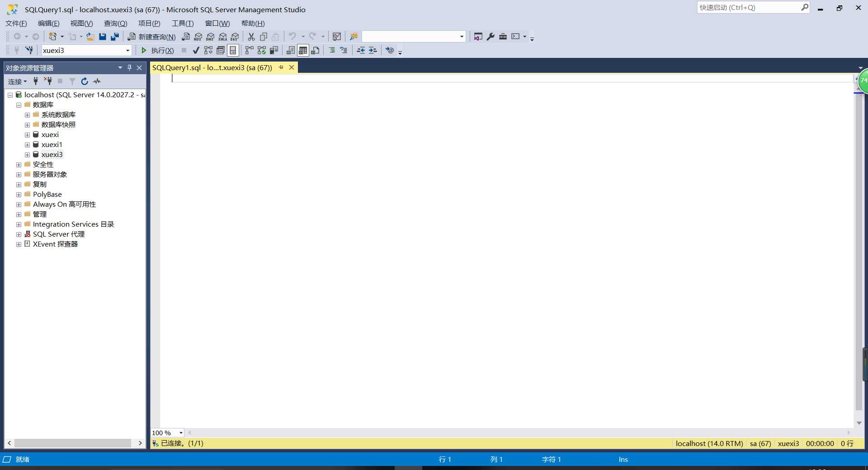This screenshot has width=868, height=470.
Task: Open the Properties window wrench icon
Action: [x=491, y=37]
